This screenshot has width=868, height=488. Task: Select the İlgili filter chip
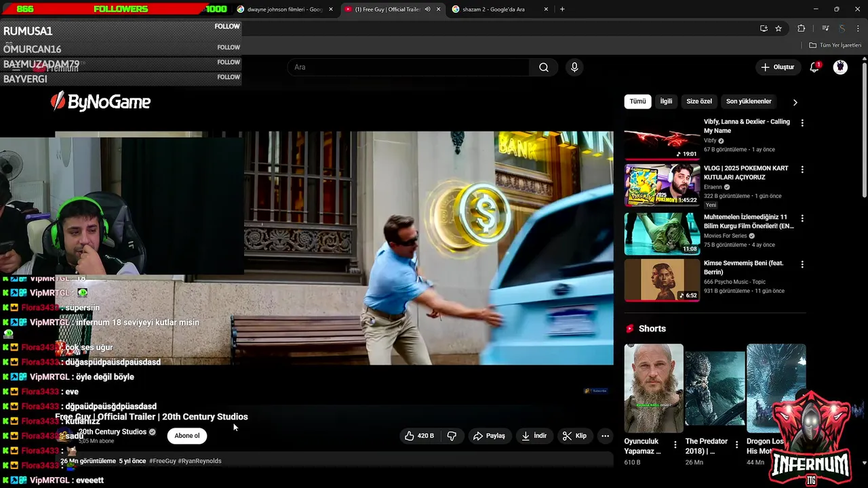point(666,102)
